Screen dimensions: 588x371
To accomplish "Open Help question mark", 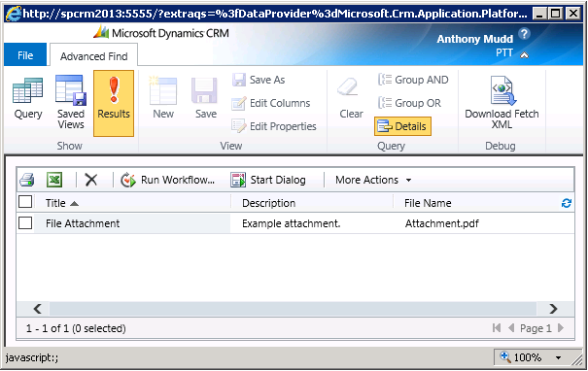I will [524, 34].
